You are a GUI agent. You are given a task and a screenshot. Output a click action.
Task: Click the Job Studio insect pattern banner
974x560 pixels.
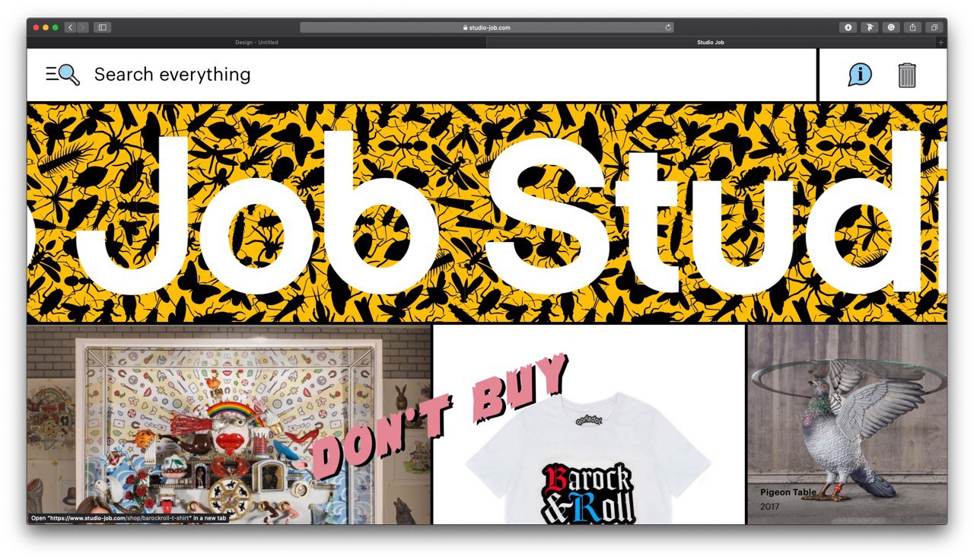click(x=487, y=213)
